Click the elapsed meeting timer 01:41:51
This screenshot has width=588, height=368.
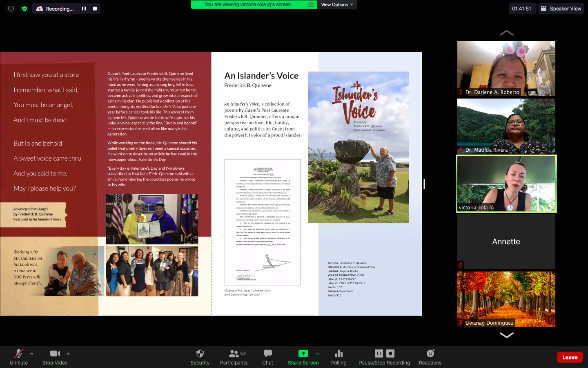pyautogui.click(x=522, y=9)
